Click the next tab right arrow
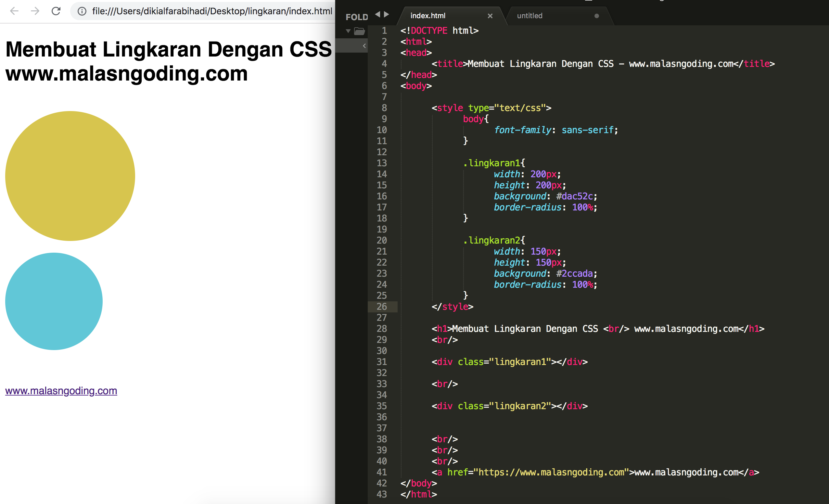 (386, 14)
